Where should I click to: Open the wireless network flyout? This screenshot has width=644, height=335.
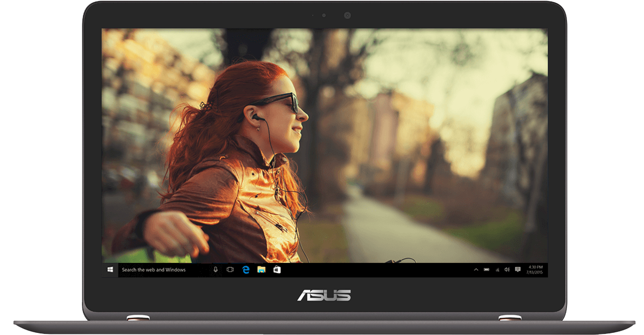[x=497, y=270]
